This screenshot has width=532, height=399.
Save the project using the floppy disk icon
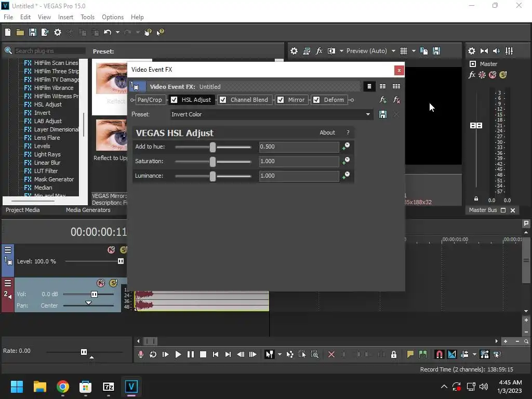(33, 32)
